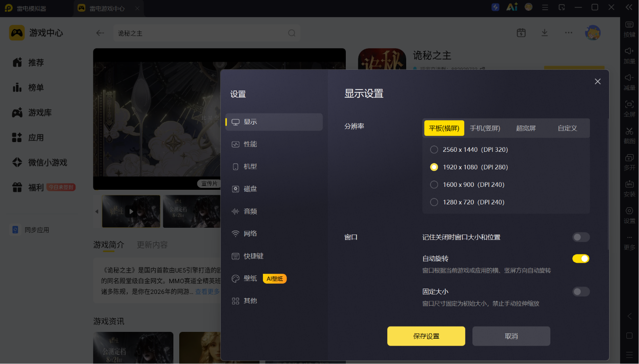Screen dimensions: 639x364
Task: Enable the 固定大小 toggle
Action: [x=581, y=291]
